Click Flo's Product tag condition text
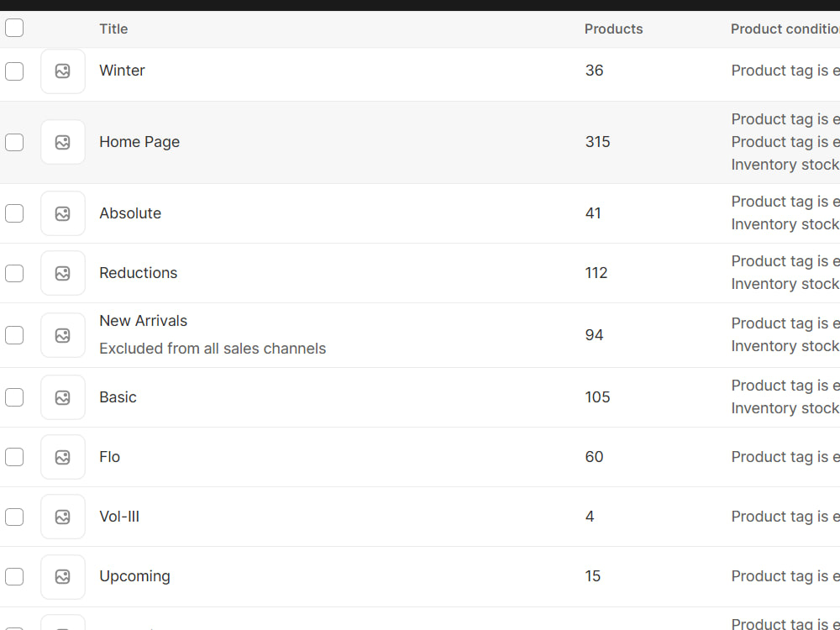 tap(785, 456)
